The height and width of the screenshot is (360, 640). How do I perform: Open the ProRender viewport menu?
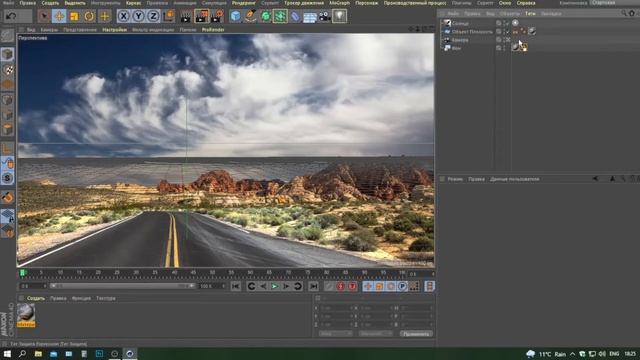click(213, 30)
